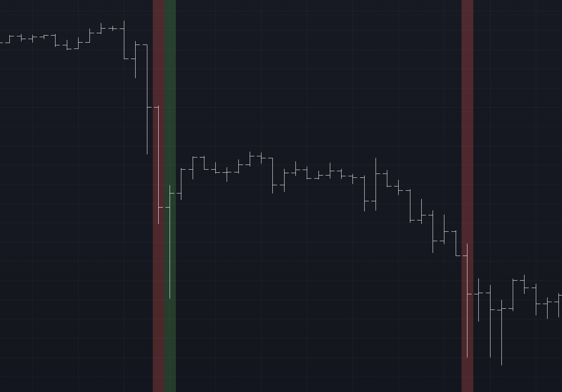Select the highest price bar at the top left
The image size is (562, 392).
124,39
